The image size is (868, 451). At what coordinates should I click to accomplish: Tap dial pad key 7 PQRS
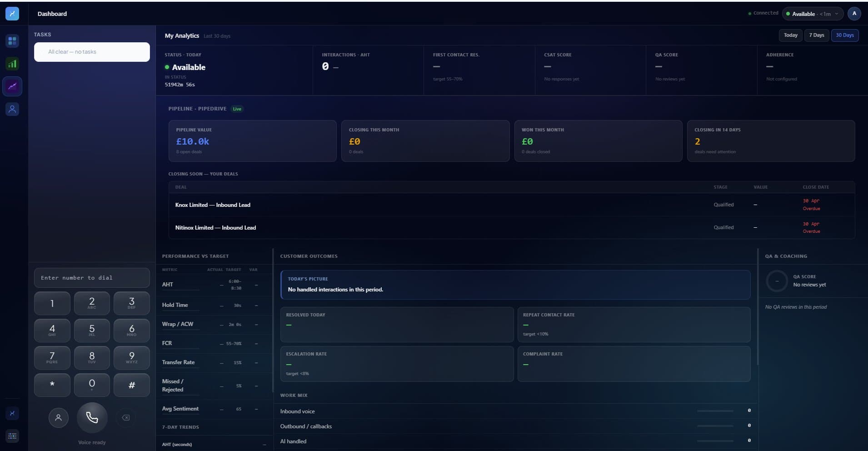(x=52, y=358)
